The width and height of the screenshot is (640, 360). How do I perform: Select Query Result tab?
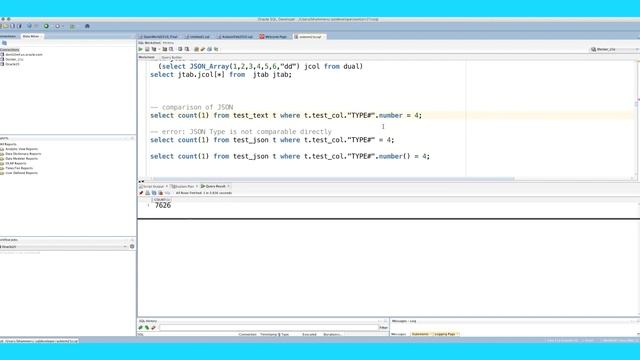point(213,186)
